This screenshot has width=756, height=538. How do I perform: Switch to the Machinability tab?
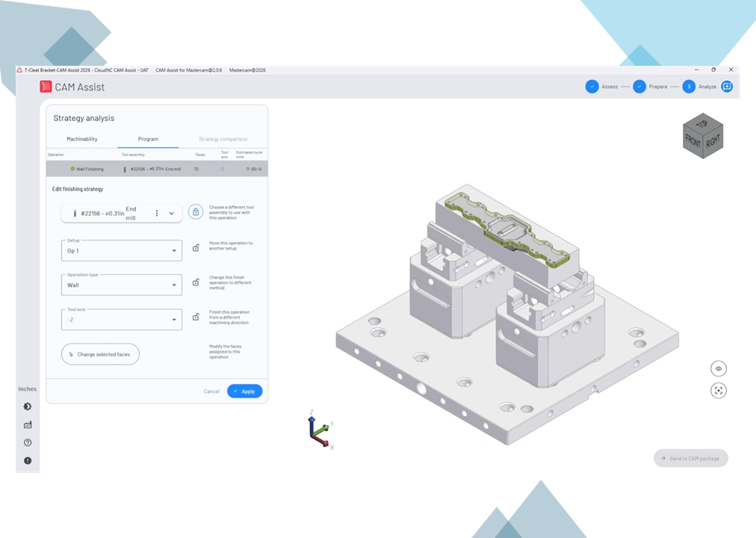pos(81,139)
